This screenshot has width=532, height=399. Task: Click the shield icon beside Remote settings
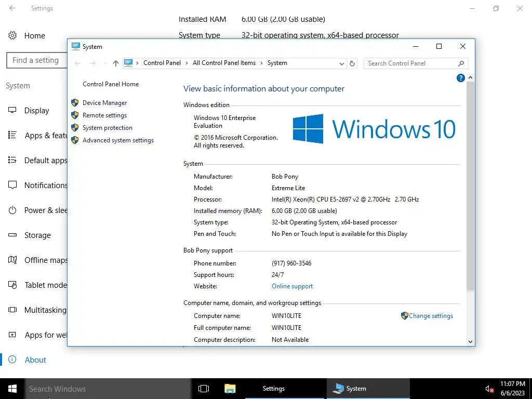(x=75, y=115)
